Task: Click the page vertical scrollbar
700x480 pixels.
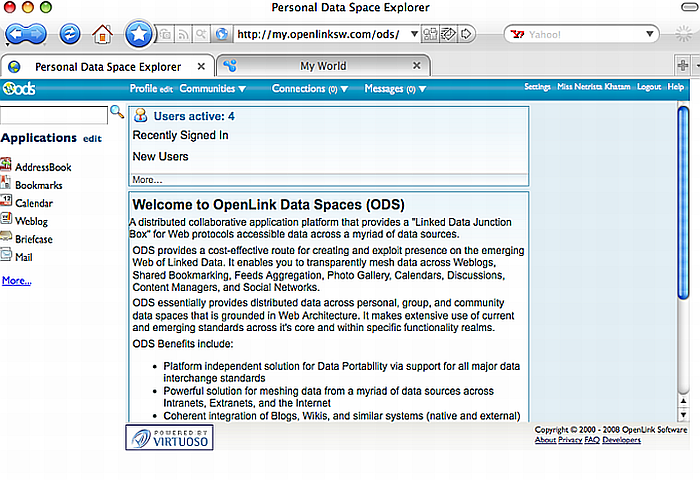Action: [683, 200]
